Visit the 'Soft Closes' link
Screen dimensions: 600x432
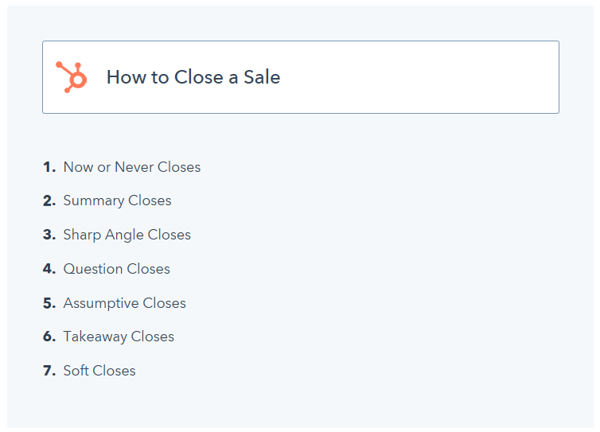pyautogui.click(x=99, y=370)
